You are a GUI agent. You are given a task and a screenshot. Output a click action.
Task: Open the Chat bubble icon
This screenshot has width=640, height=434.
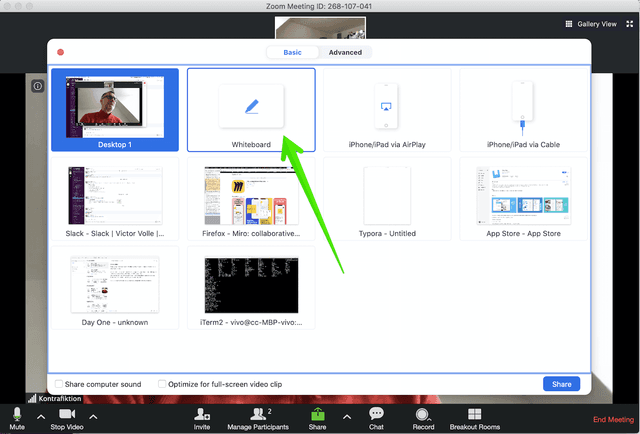376,414
